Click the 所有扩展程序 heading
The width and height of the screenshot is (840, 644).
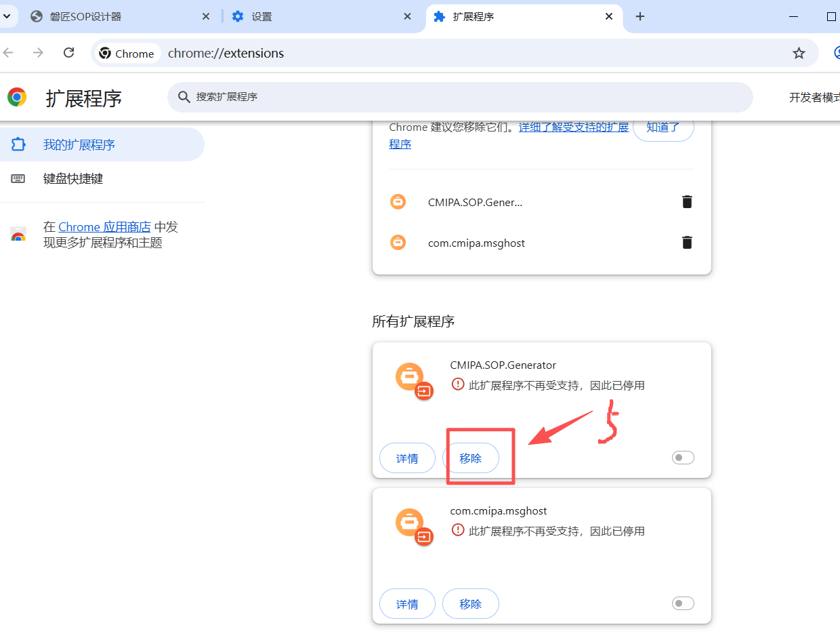pos(413,321)
